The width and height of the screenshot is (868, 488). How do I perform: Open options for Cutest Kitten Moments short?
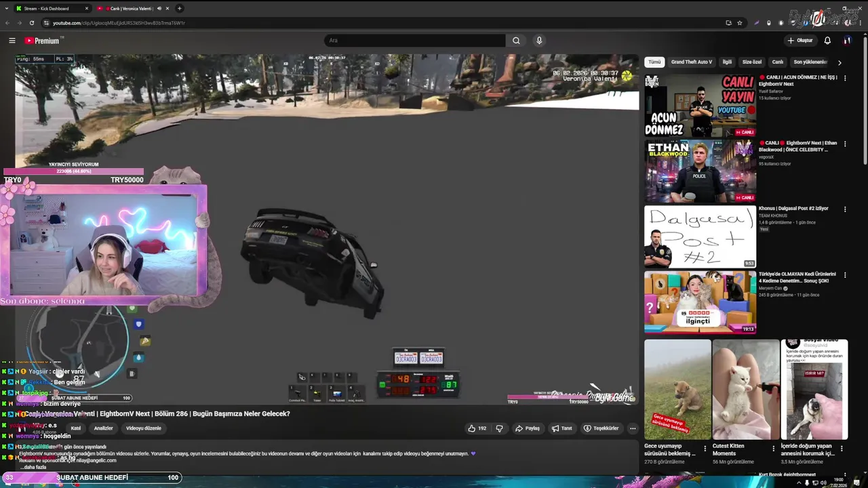pyautogui.click(x=774, y=448)
